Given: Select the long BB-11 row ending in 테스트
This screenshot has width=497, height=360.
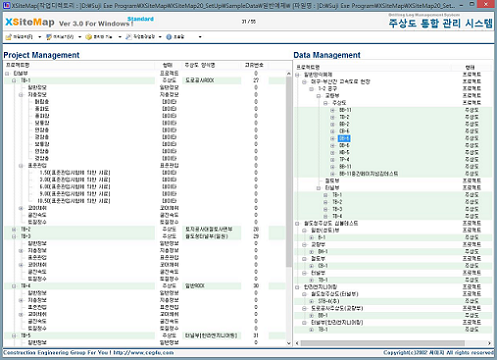Looking at the screenshot, I should click(368, 174).
